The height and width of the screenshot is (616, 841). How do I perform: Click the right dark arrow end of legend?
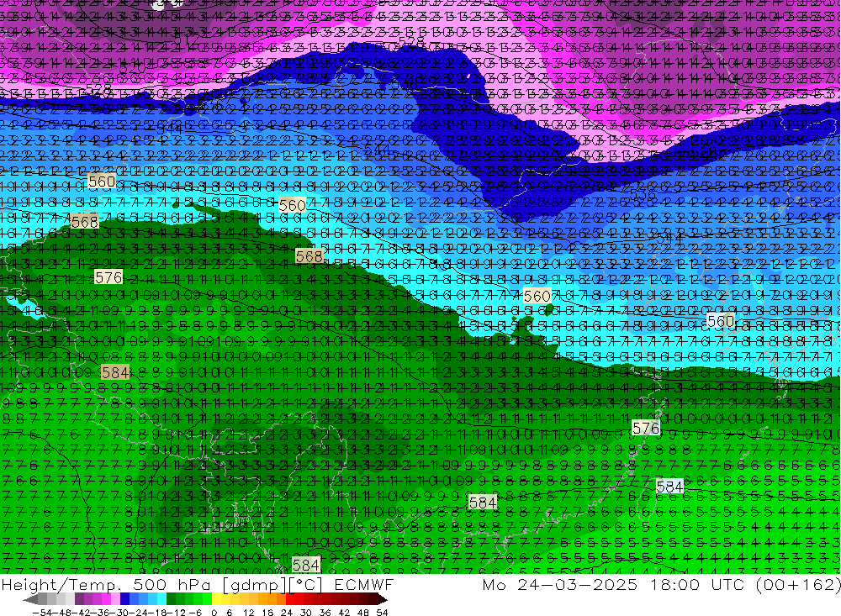[382, 600]
